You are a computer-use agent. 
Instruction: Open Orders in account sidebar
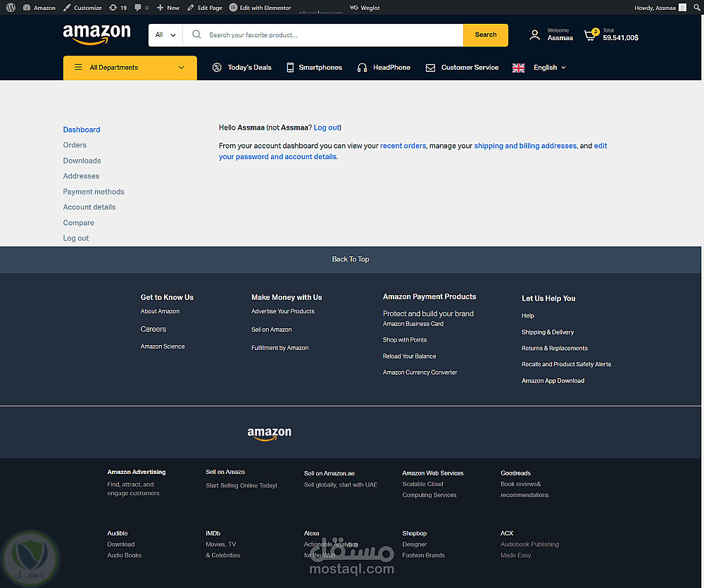pos(75,145)
